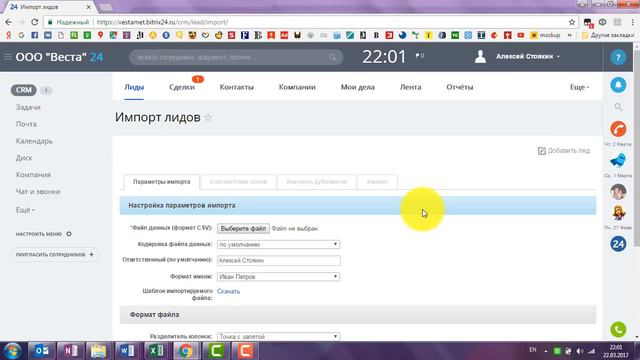640x360 pixels.
Task: Open Задачи in the left sidebar
Action: 28,107
